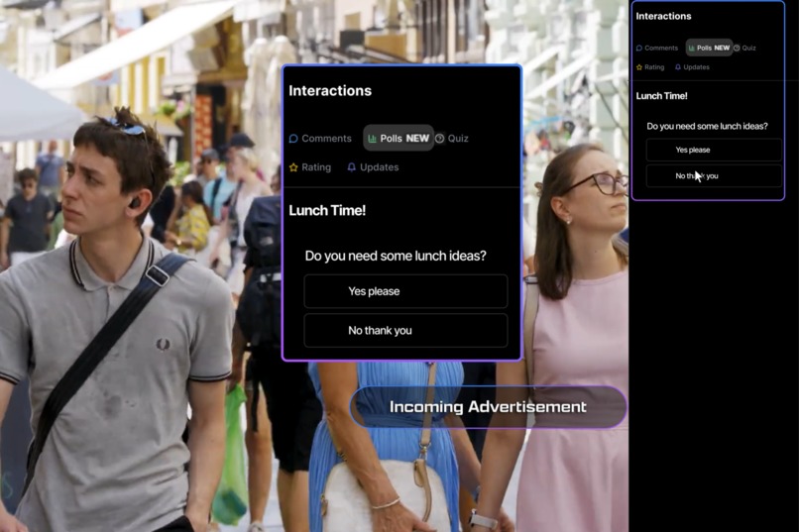Viewport: 799px width, 532px height.
Task: Click the question mark icon beside sidebar Quiz
Action: 737,48
